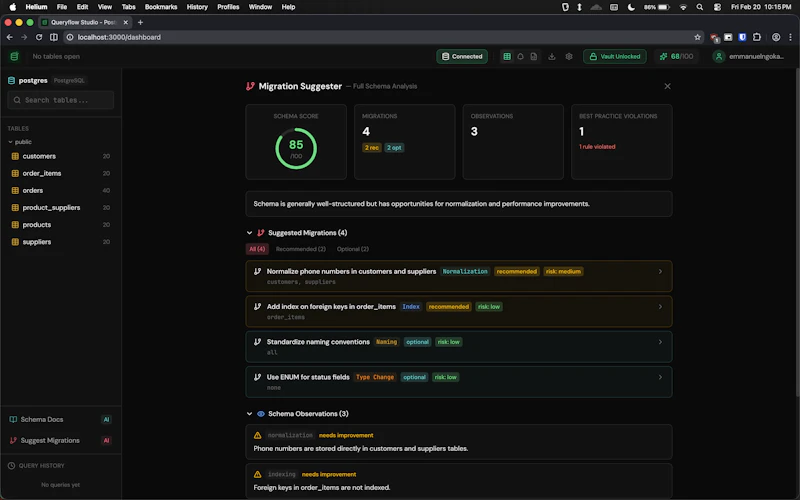
Task: Click the Normalization tag badge
Action: [465, 271]
